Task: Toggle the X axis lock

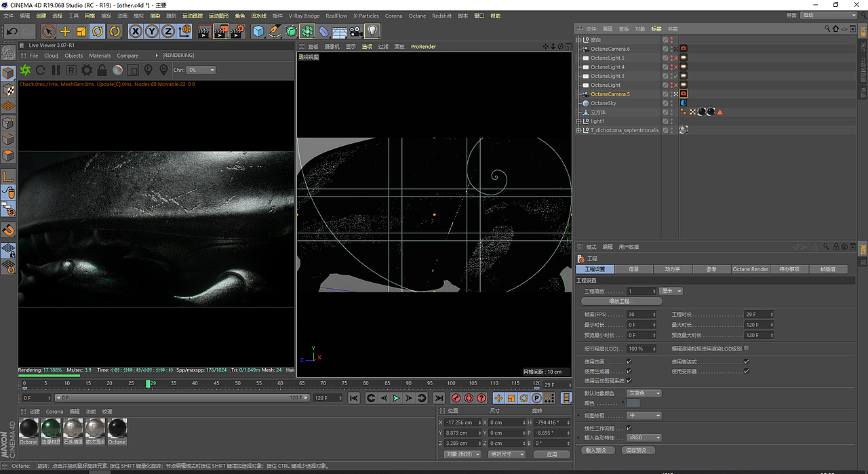Action: pos(136,31)
